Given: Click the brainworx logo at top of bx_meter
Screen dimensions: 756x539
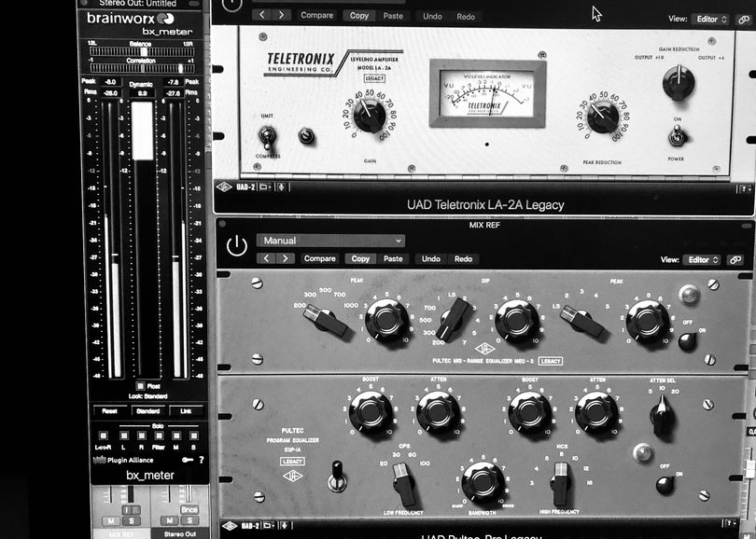Looking at the screenshot, I should coord(130,19).
